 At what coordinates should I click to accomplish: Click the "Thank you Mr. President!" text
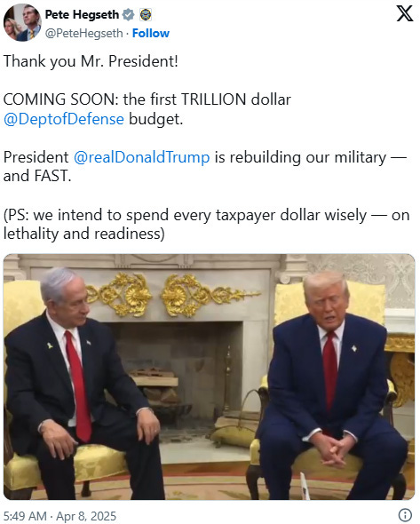tap(91, 61)
